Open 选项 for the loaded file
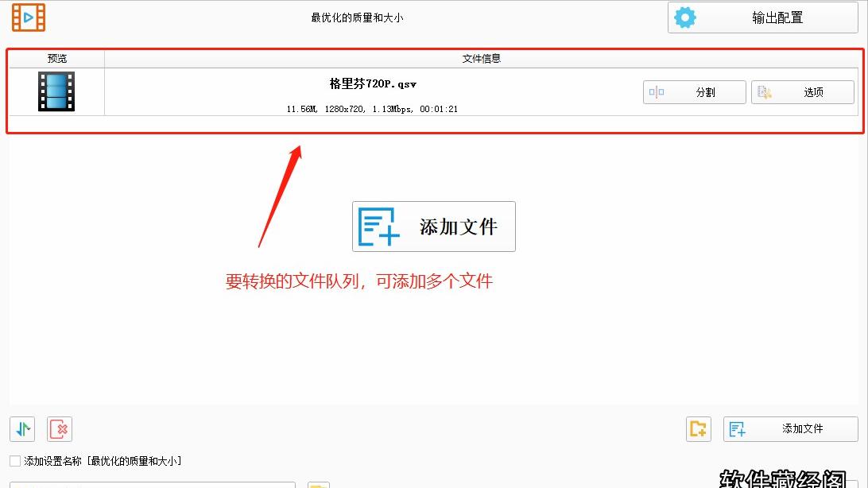The height and width of the screenshot is (488, 868). pos(803,91)
